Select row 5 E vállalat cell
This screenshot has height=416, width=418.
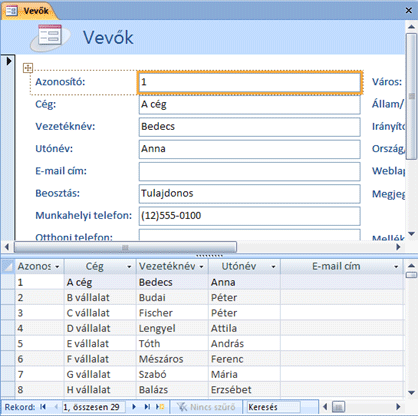click(x=100, y=344)
